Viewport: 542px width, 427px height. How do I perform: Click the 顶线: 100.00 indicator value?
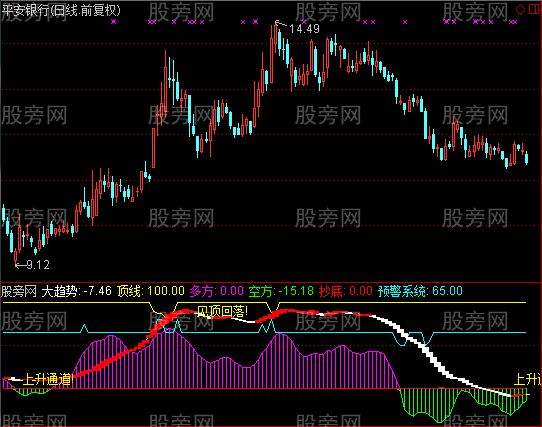(x=151, y=291)
